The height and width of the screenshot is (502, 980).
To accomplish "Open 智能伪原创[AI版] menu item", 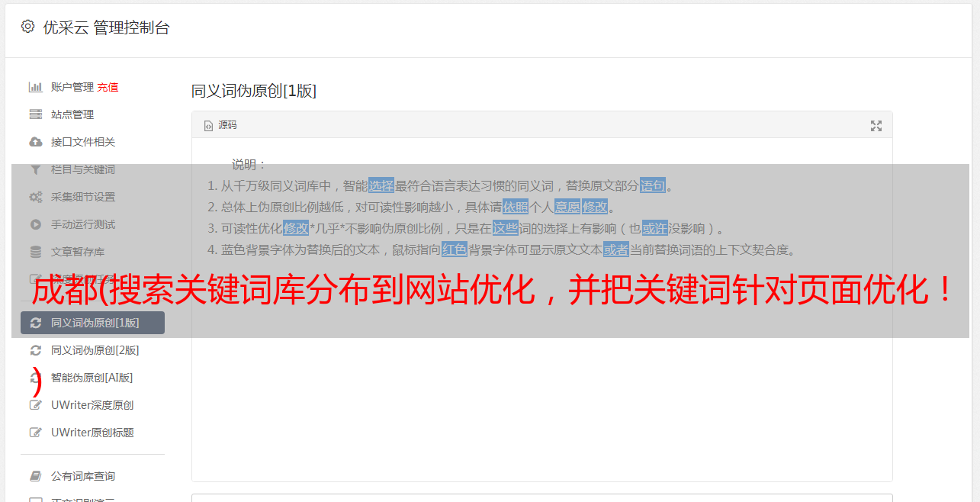I will [92, 378].
